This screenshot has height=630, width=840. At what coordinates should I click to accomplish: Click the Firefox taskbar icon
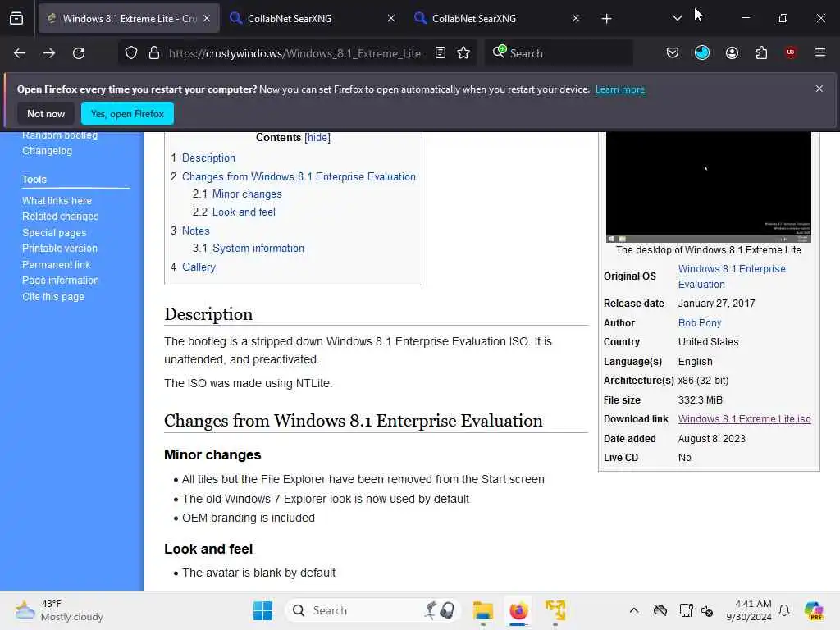518,610
